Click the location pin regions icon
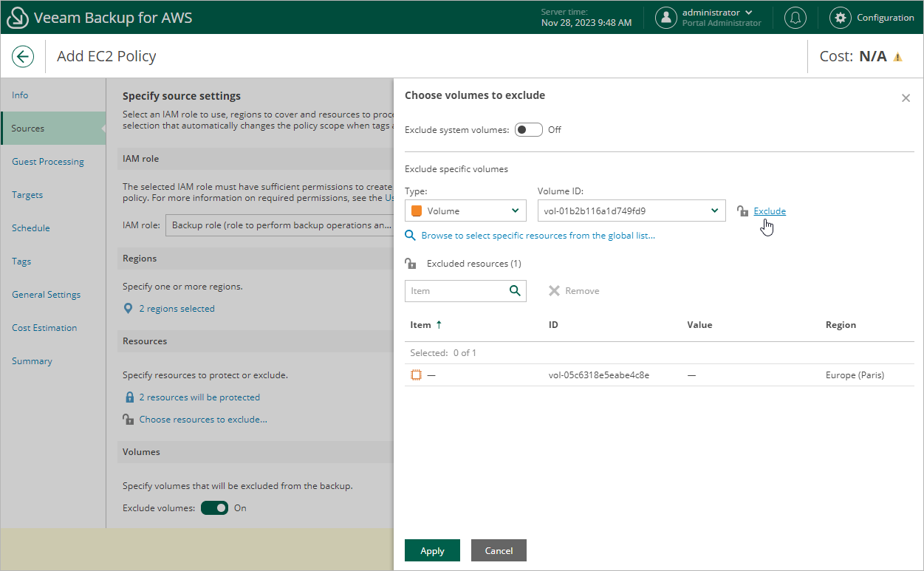The height and width of the screenshot is (571, 924). coord(129,309)
